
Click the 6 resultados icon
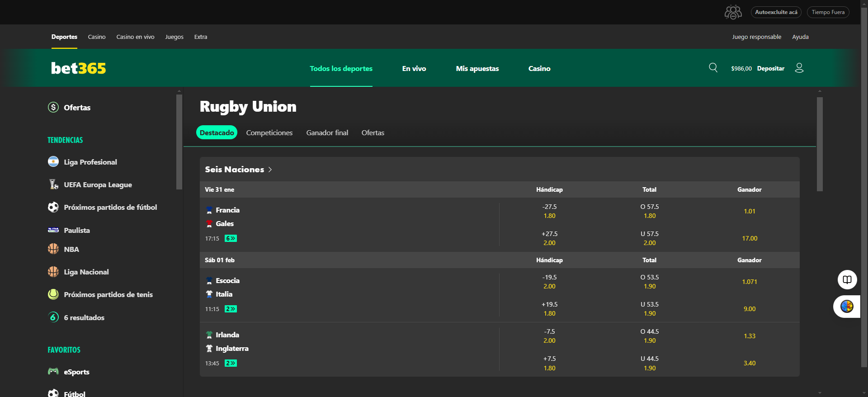(53, 317)
